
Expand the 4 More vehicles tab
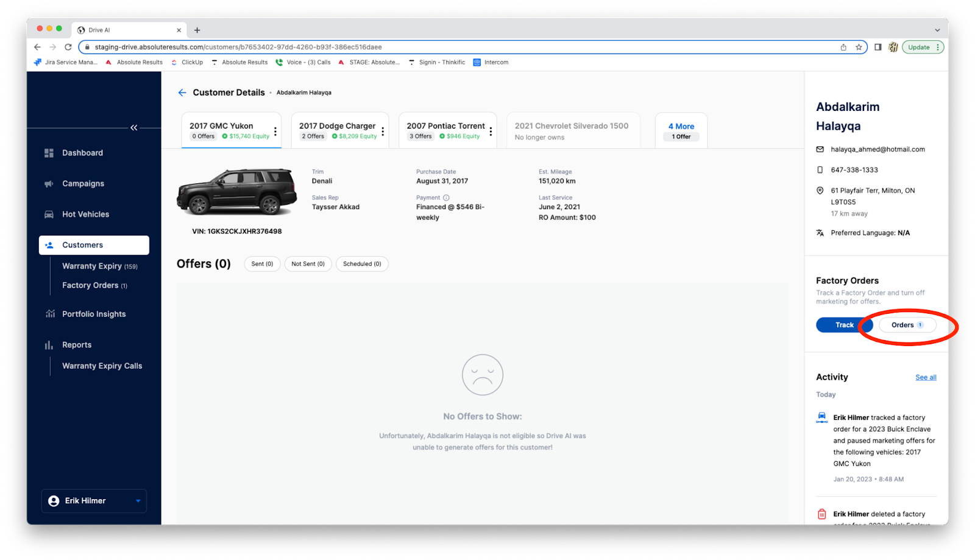point(681,130)
